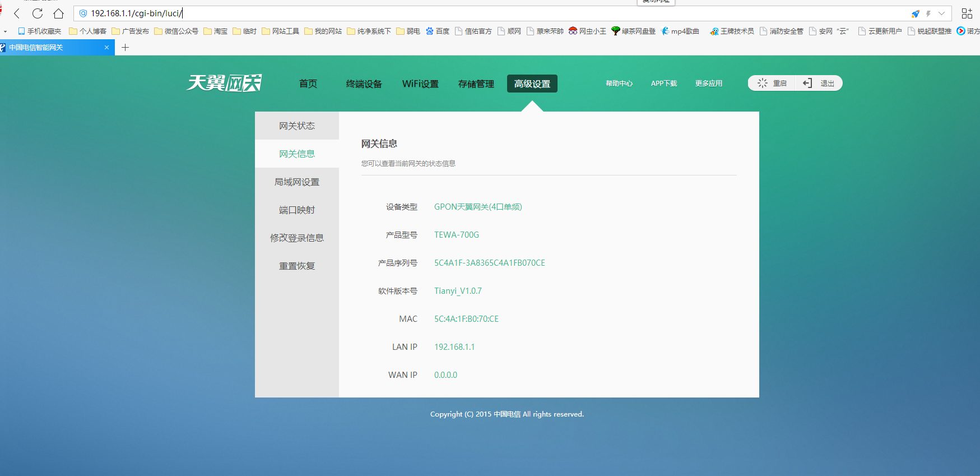Open the 临时 bookmark folder
Viewport: 980px width, 476px height.
coord(245,31)
